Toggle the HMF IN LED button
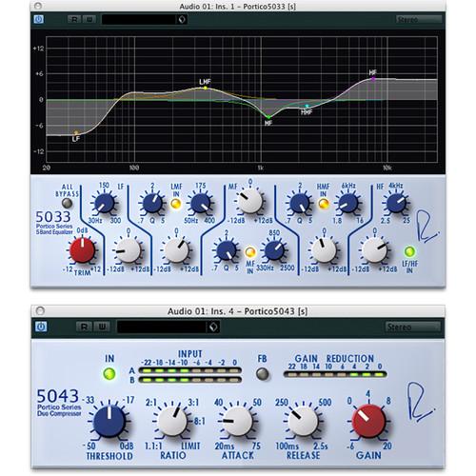The width and height of the screenshot is (476, 476). 324,204
